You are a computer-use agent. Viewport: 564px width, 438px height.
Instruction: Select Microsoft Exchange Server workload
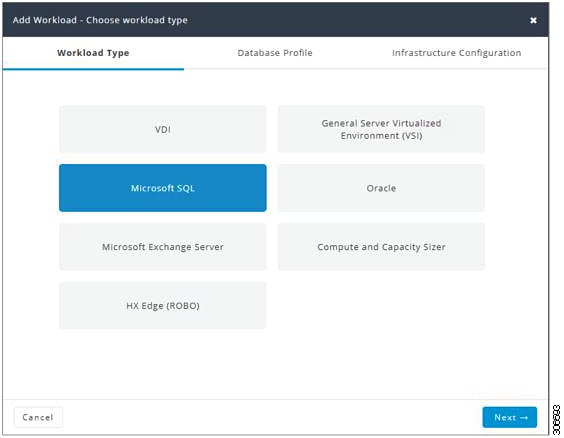pos(163,247)
